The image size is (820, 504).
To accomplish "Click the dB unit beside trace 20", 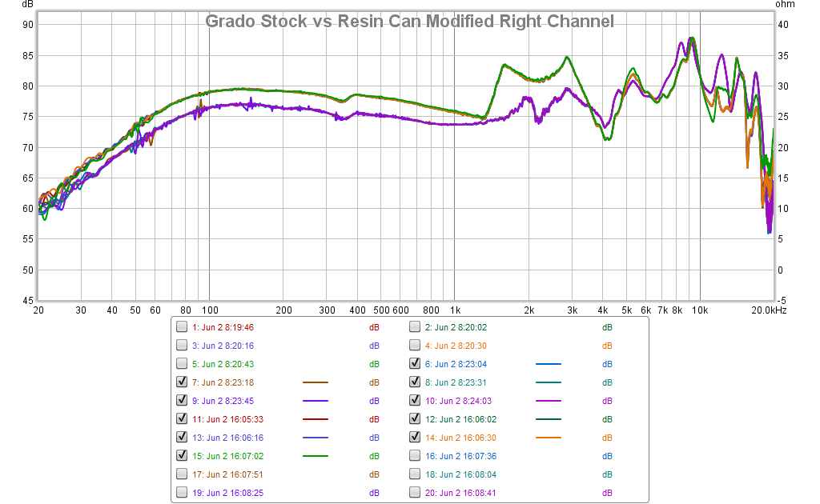I will point(607,493).
